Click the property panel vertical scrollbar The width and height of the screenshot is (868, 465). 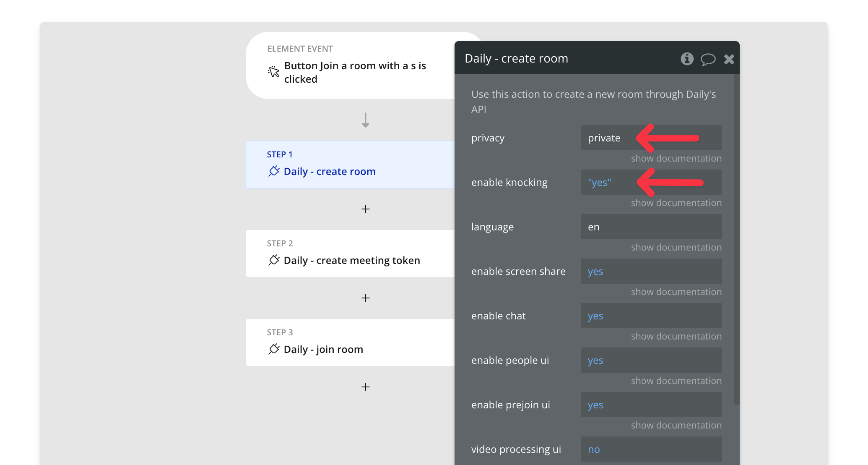pos(736,239)
